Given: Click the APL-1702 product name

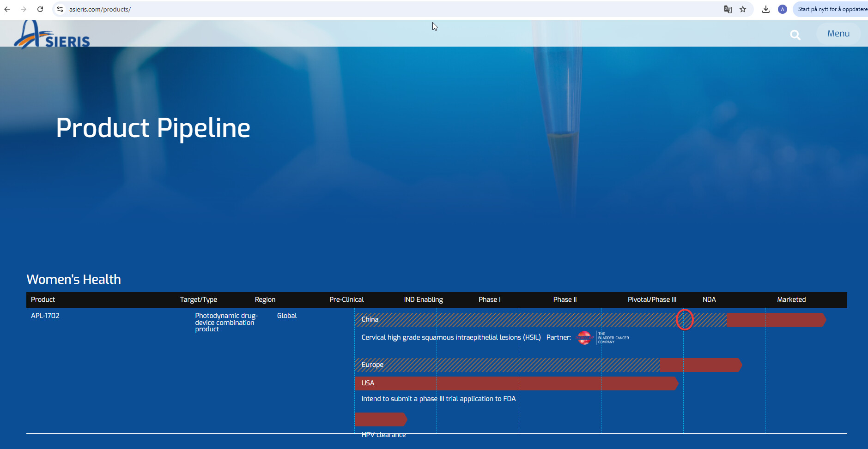Looking at the screenshot, I should [x=45, y=316].
